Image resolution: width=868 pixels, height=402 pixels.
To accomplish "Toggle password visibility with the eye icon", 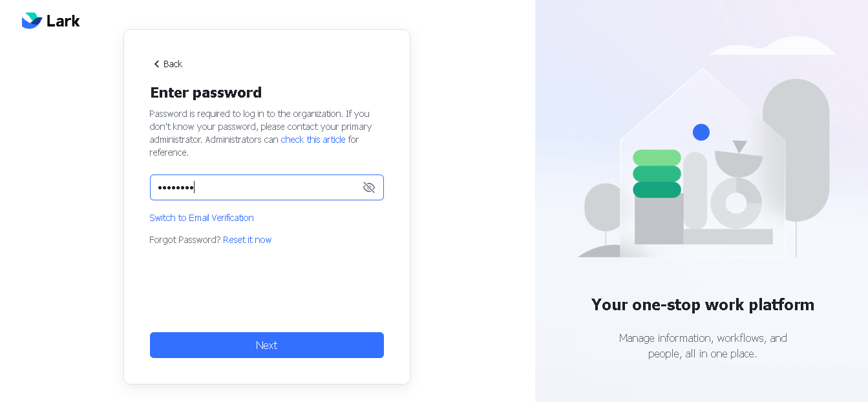I will tap(369, 187).
